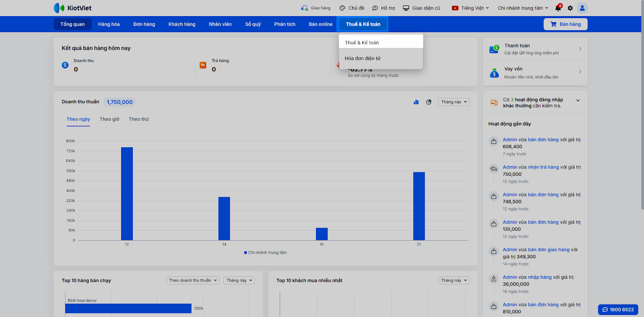Switch to the Theo ngày tab
The width and height of the screenshot is (644, 317).
tap(78, 119)
